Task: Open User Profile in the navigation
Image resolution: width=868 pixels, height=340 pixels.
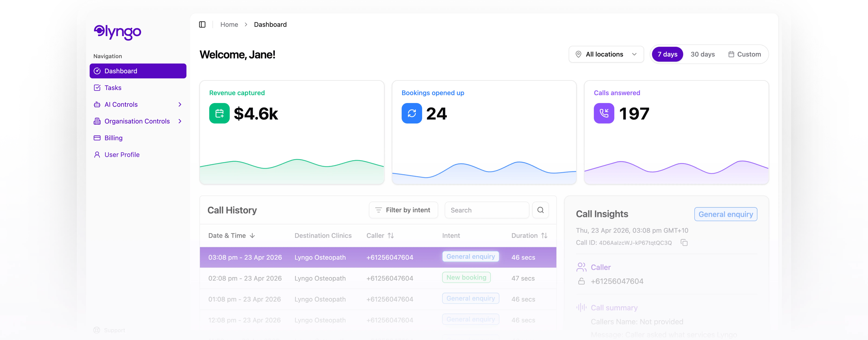Action: pyautogui.click(x=138, y=155)
